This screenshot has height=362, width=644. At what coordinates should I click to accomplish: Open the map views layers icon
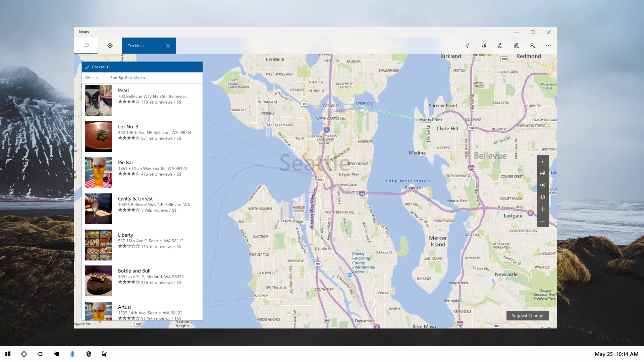coord(543,197)
